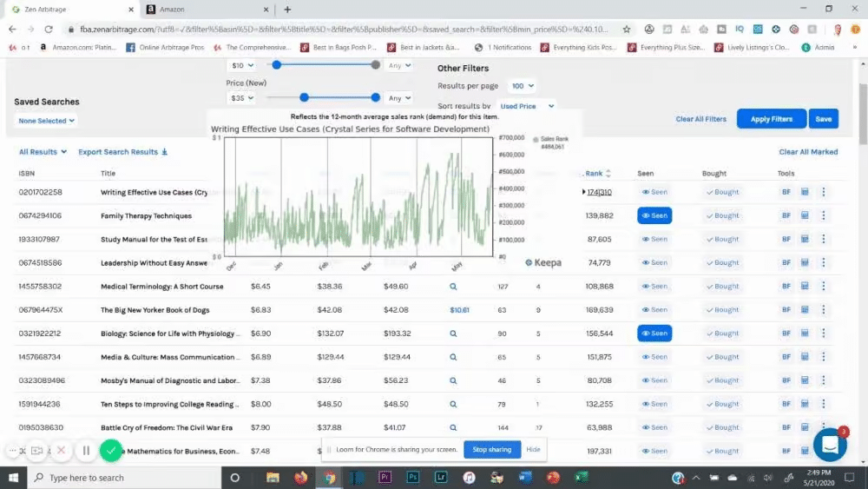Open calculator icon for Leadership Without Easy Answers row
Screen dimensions: 868x489
(805, 262)
